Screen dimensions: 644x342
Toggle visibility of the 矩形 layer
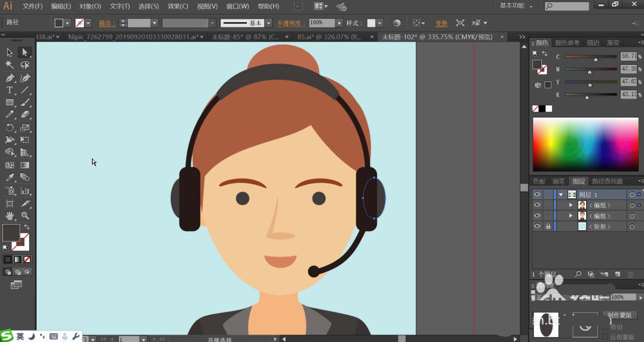(x=537, y=226)
